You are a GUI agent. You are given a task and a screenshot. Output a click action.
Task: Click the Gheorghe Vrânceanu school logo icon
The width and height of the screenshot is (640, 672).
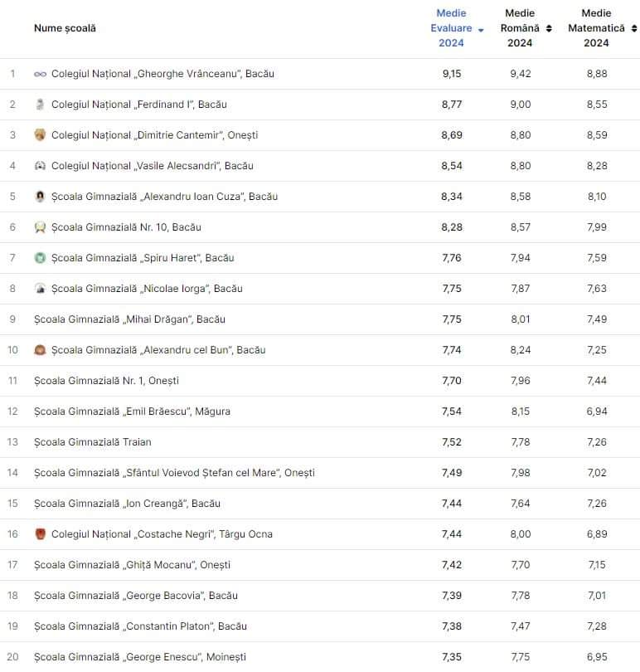(x=40, y=74)
